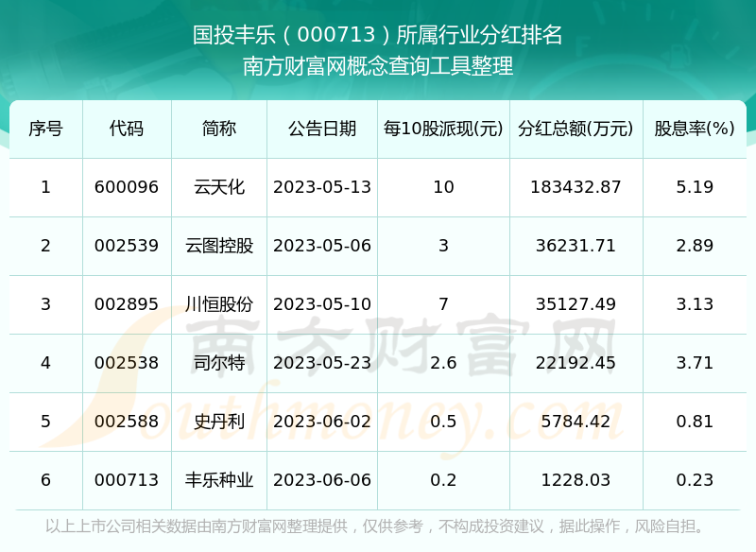756x552 pixels.
Task: Click date 2023-05-06
Action: pyautogui.click(x=322, y=246)
